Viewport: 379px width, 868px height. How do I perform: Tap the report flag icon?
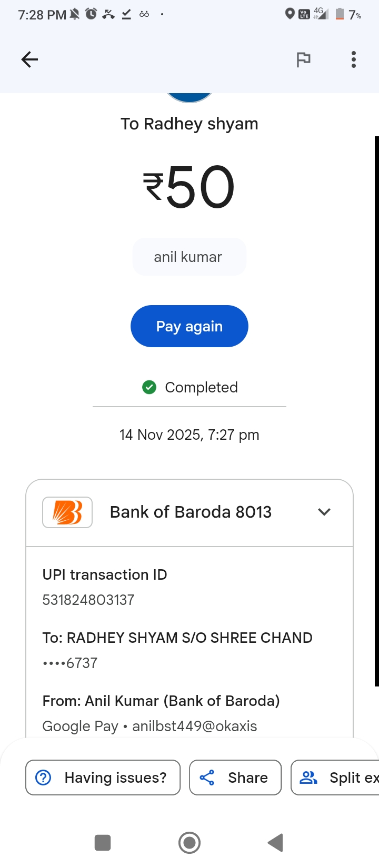303,59
